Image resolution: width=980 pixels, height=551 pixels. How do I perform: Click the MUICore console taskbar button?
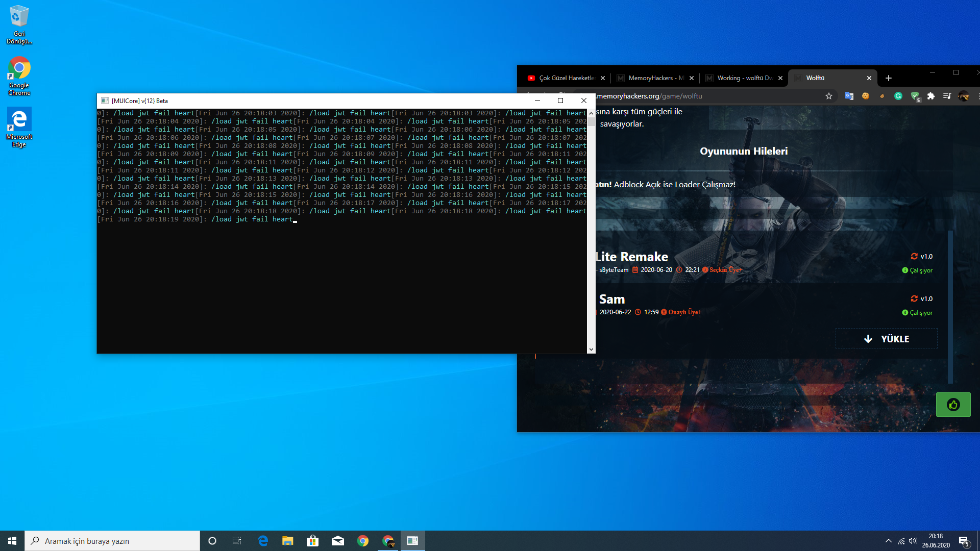pos(413,541)
